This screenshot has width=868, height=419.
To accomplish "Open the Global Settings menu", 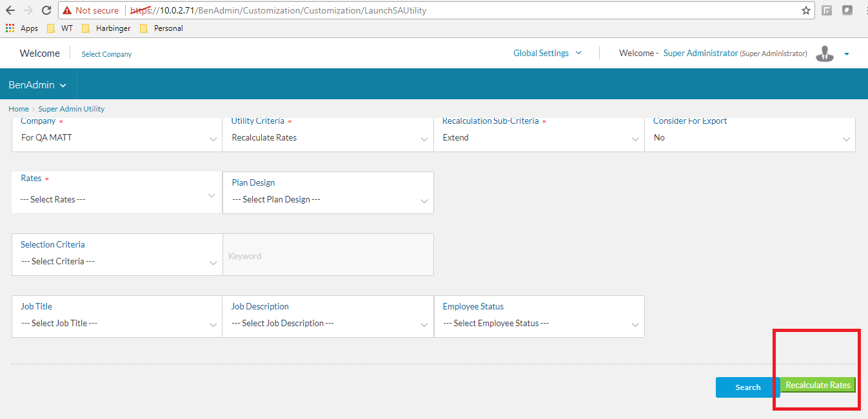I will 547,54.
